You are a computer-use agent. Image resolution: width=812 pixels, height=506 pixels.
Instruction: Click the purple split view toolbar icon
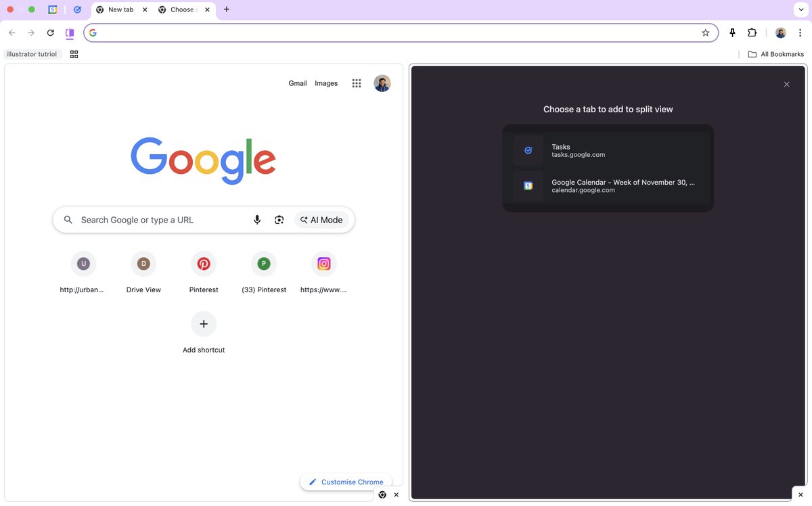[x=69, y=32]
